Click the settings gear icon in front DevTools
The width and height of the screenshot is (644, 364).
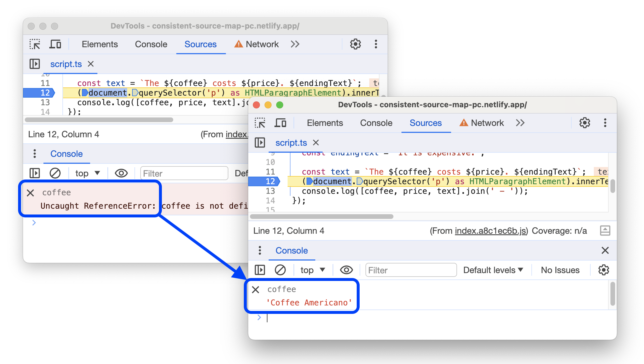585,124
